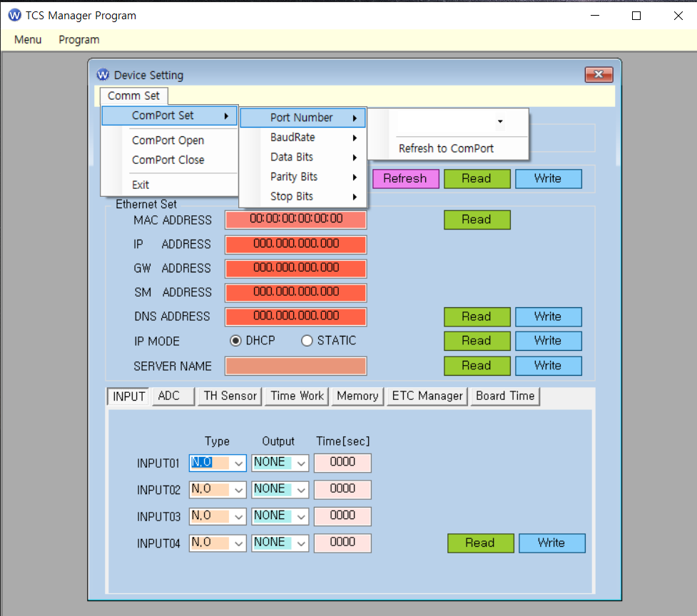Image resolution: width=697 pixels, height=616 pixels.
Task: Switch to the INPUT tab
Action: click(x=128, y=396)
